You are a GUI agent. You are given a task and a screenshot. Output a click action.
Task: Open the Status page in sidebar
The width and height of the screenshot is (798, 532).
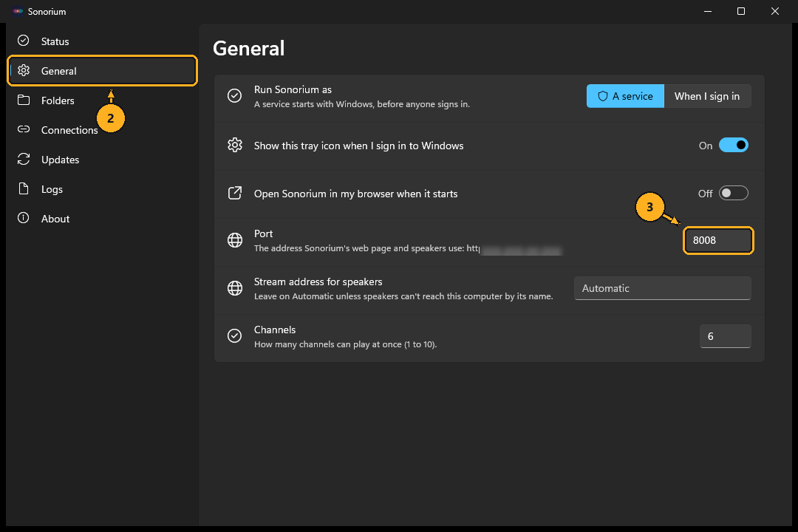(102, 41)
